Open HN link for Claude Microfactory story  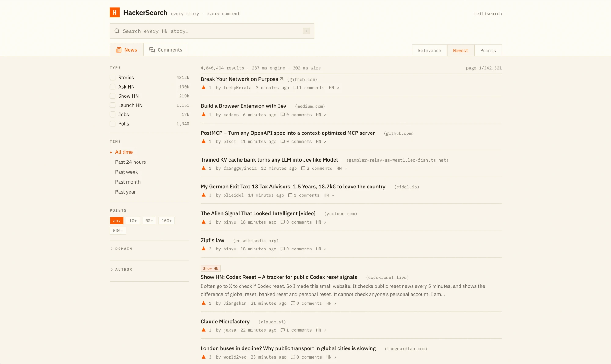click(x=321, y=330)
